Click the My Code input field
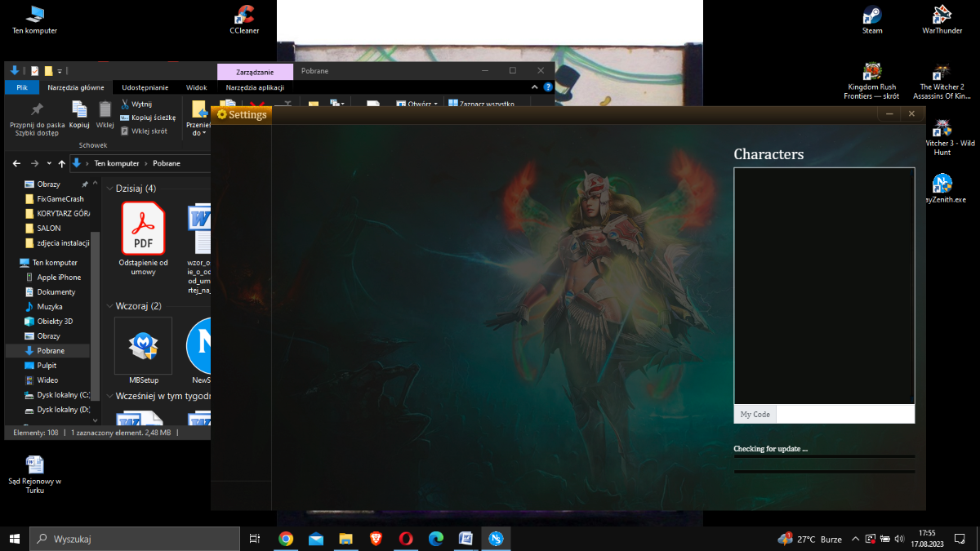Image resolution: width=980 pixels, height=551 pixels. point(844,414)
